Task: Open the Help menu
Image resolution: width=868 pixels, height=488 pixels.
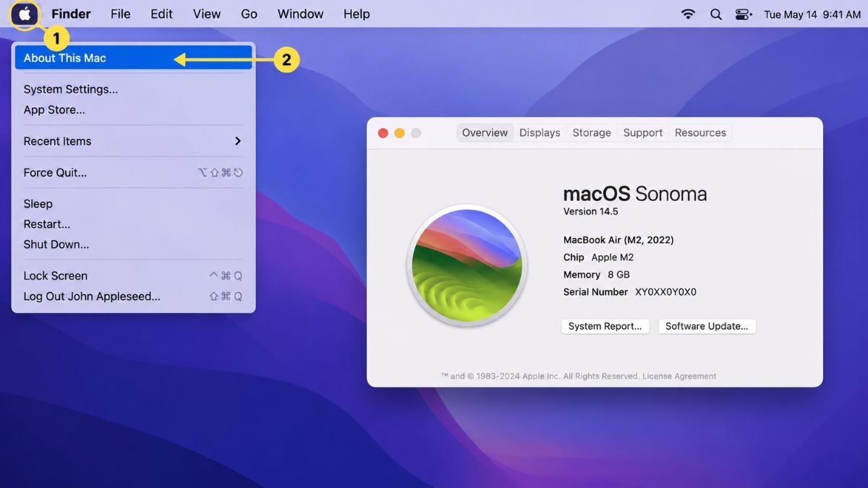Action: click(x=357, y=14)
